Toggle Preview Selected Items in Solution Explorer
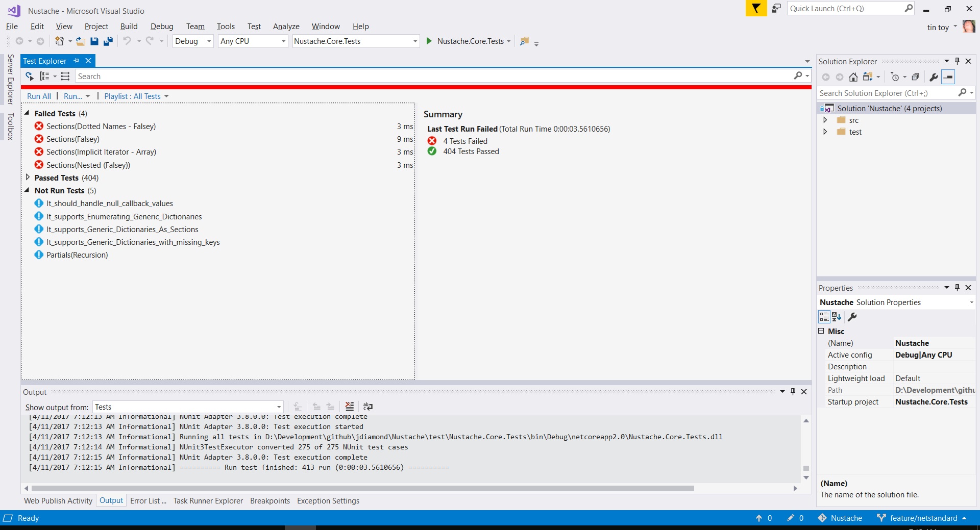 (x=948, y=77)
